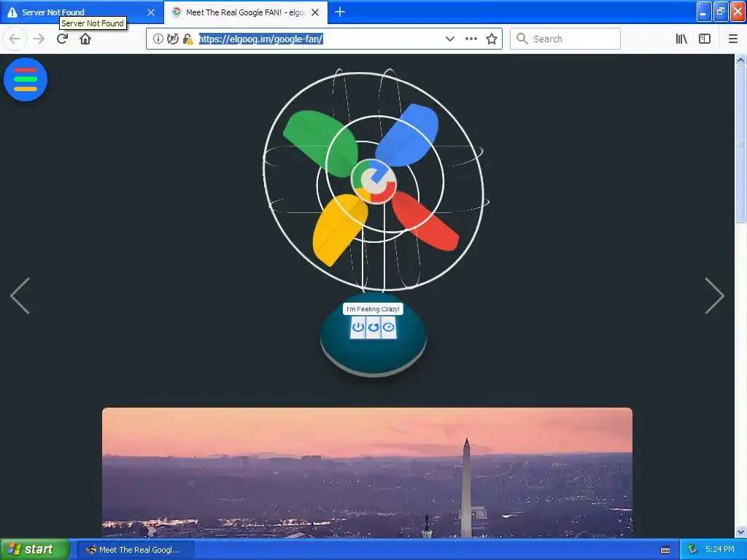
Task: Switch to the Server Not Found tab
Action: pos(82,12)
